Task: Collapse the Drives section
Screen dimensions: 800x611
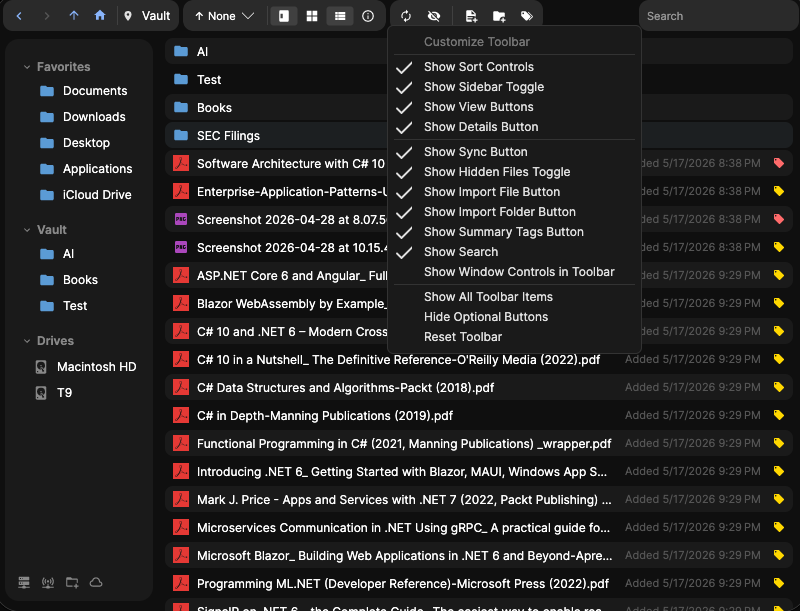Action: (x=27, y=341)
